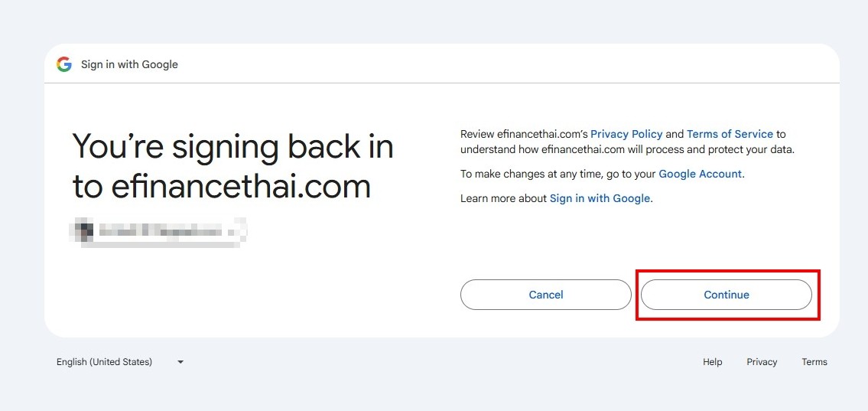Viewport: 868px width, 411px height.
Task: Click the Google 'G' logo
Action: tap(64, 64)
